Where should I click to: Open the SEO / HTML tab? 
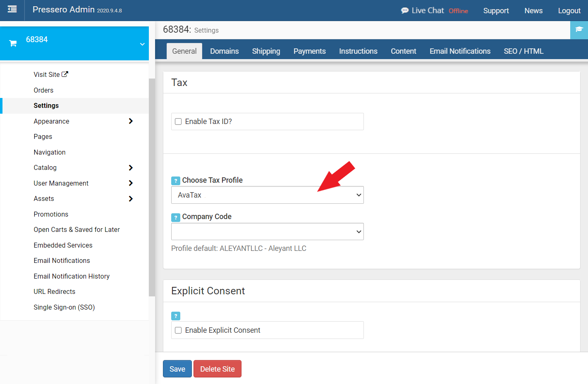(524, 51)
